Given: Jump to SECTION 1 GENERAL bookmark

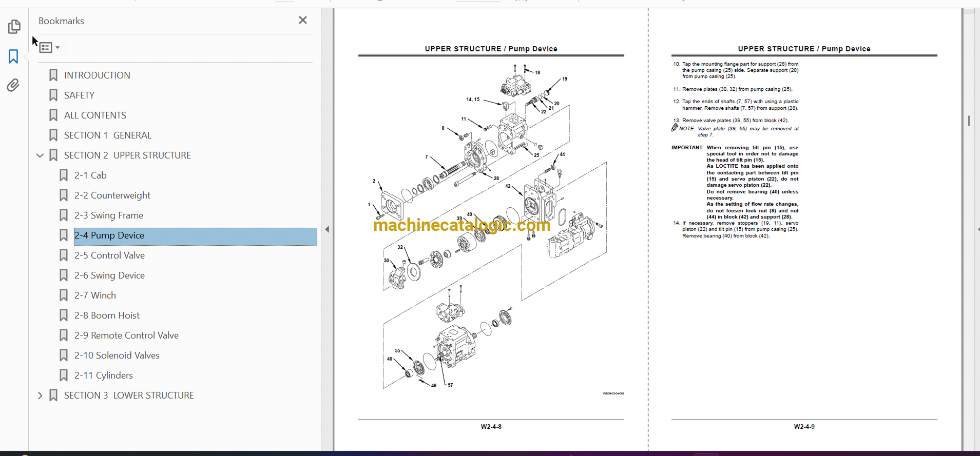Looking at the screenshot, I should (108, 135).
